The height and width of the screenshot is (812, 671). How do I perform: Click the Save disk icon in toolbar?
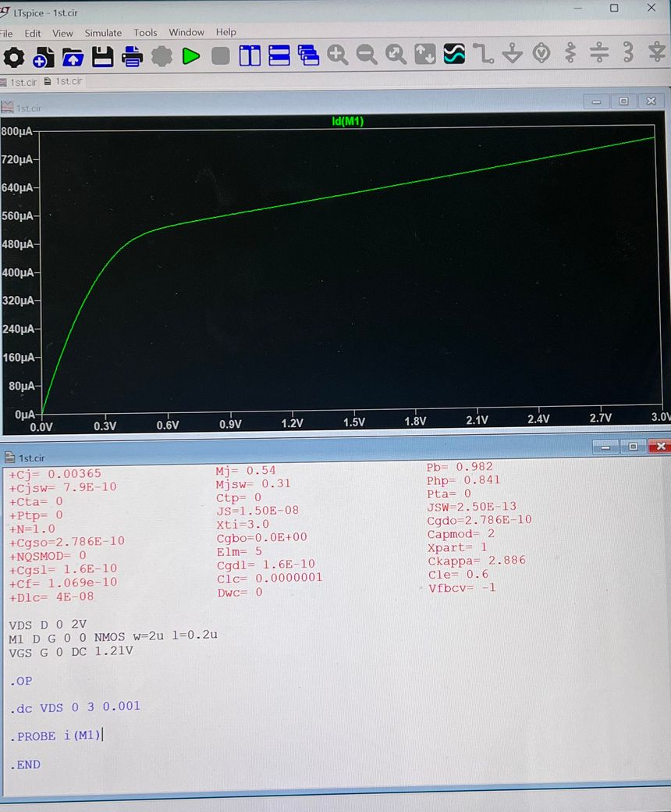pos(103,55)
